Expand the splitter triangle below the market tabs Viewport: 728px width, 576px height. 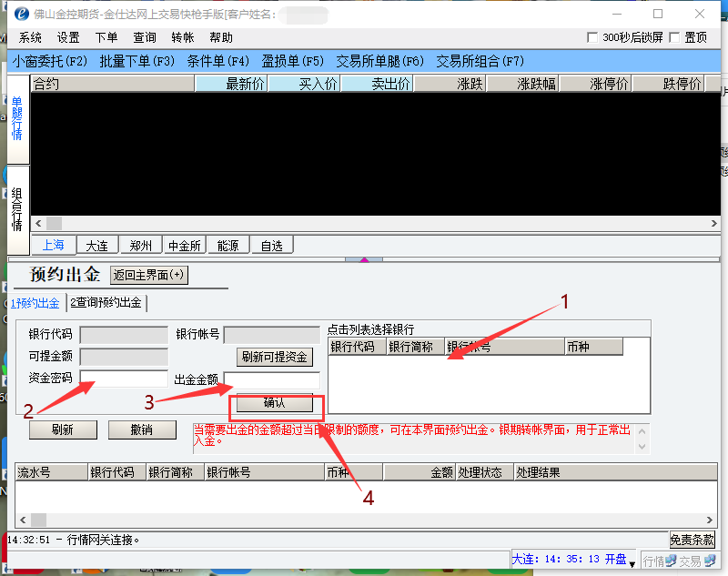364,259
